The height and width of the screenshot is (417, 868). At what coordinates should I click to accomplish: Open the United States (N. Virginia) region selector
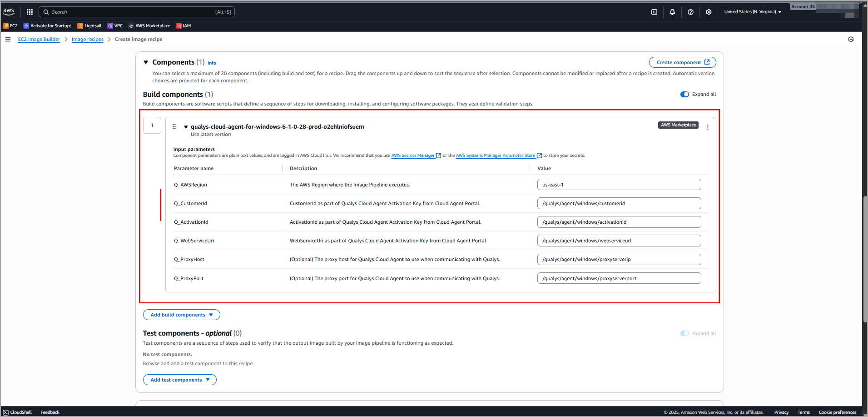point(752,12)
